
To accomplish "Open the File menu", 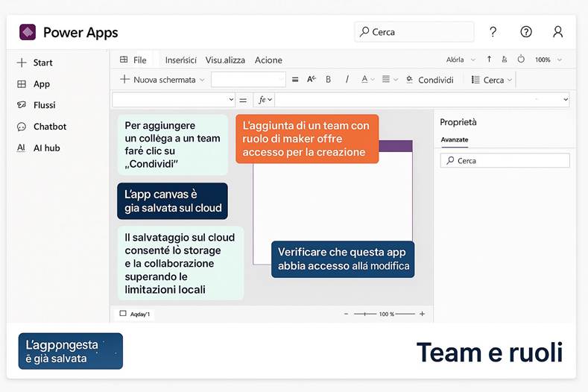I will click(133, 60).
